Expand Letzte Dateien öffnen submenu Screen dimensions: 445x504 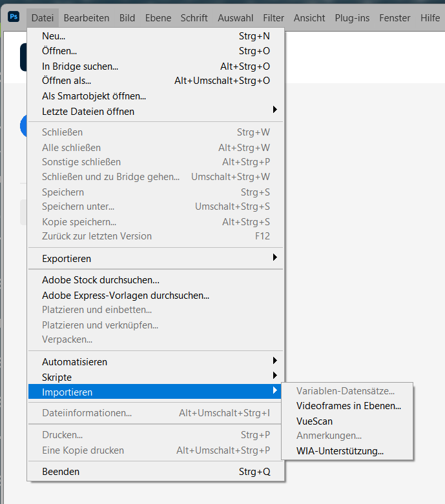[156, 111]
